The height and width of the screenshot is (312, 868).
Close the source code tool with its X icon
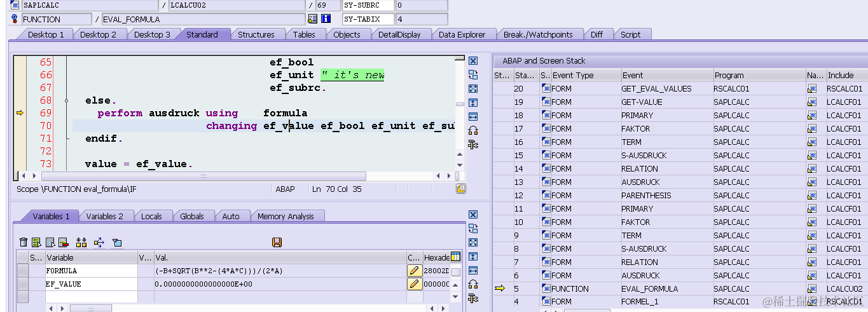(472, 61)
